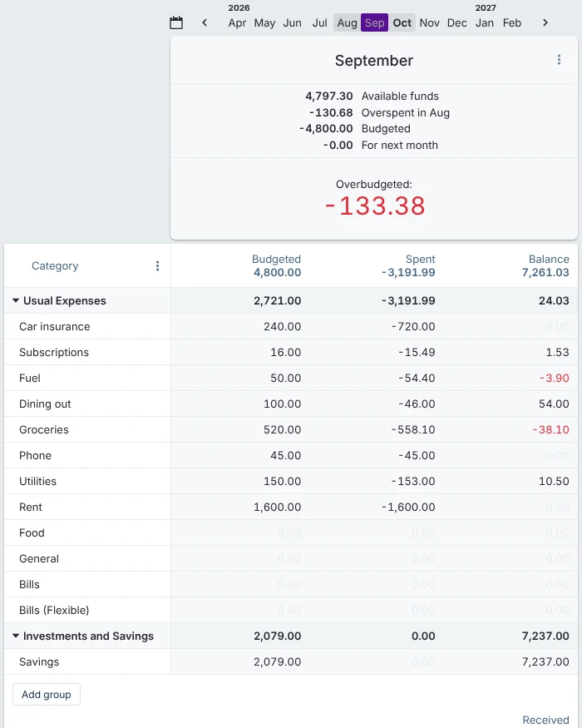This screenshot has height=728, width=582.
Task: Click the Overbudgeted -133.38 amount
Action: (374, 206)
